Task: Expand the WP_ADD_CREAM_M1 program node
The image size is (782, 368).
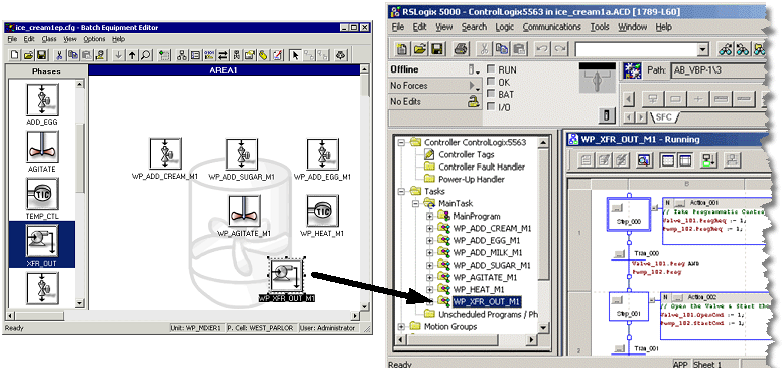Action: pyautogui.click(x=429, y=228)
